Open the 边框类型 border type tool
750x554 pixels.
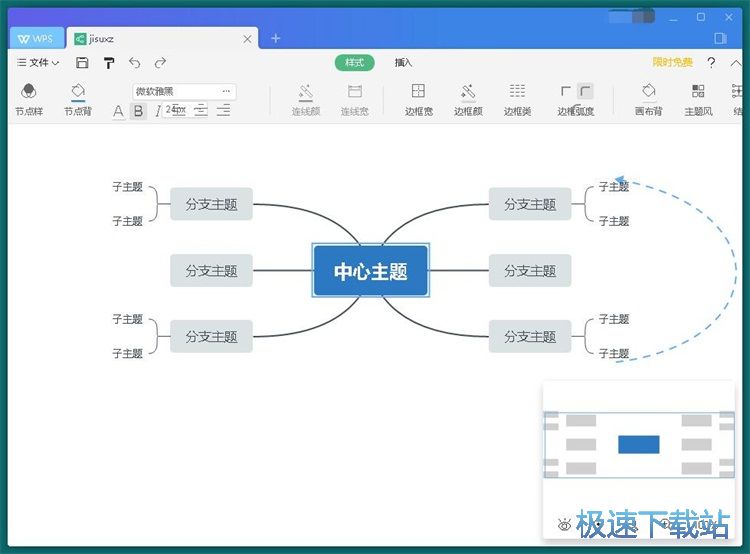(x=517, y=100)
